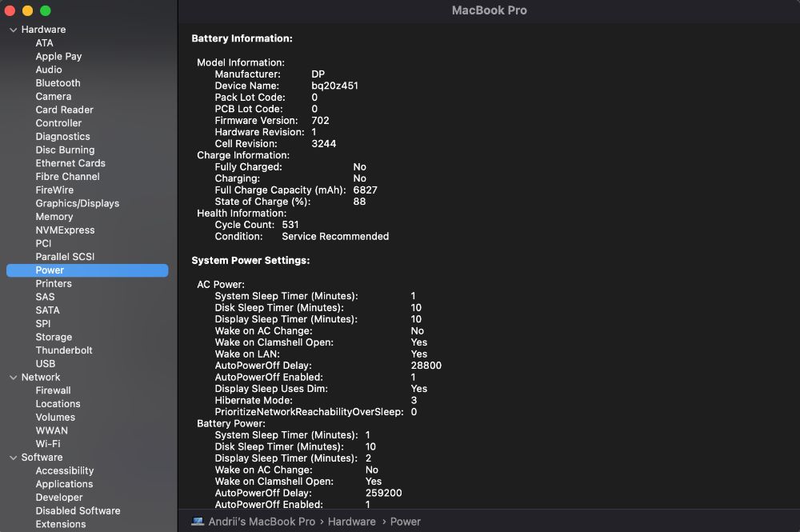This screenshot has height=532, width=800.
Task: Open Camera hardware info
Action: 53,97
